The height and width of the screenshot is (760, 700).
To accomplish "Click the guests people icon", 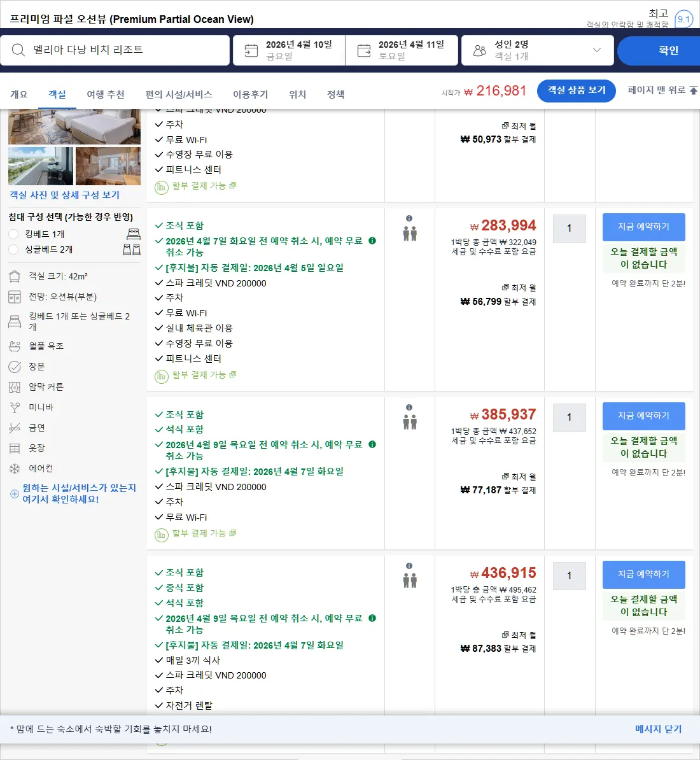I will (480, 50).
